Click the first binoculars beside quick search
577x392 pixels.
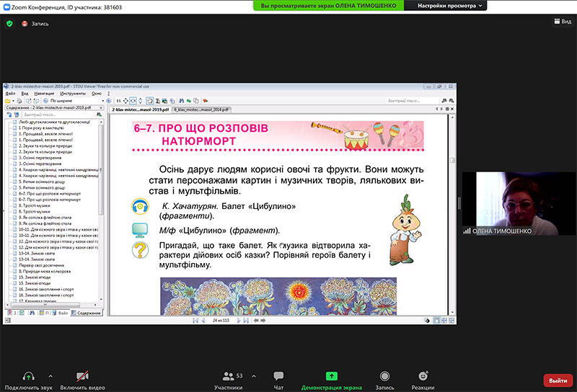(444, 101)
